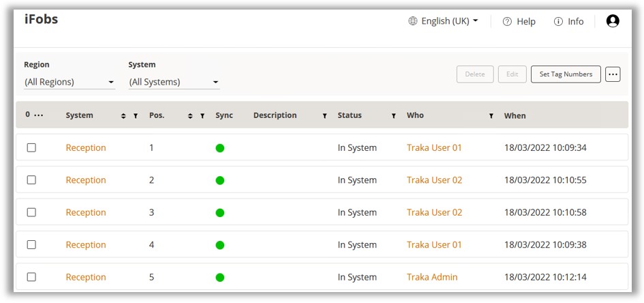The image size is (644, 303).
Task: Tick the checkbox for position 1 row
Action: click(x=31, y=147)
